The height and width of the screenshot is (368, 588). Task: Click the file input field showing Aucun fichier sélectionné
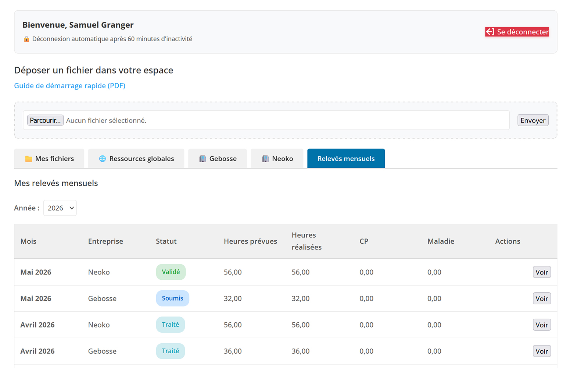[266, 120]
